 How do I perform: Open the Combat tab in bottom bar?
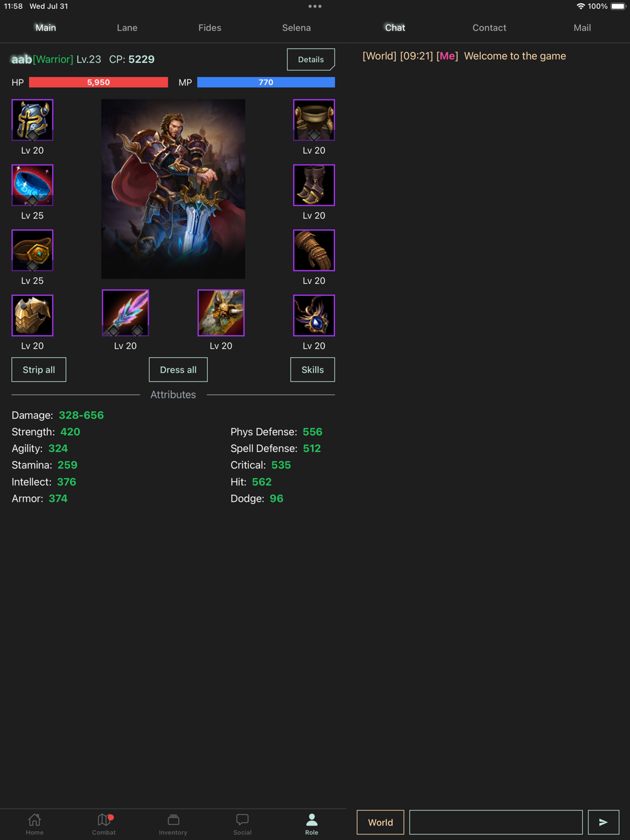pyautogui.click(x=104, y=824)
